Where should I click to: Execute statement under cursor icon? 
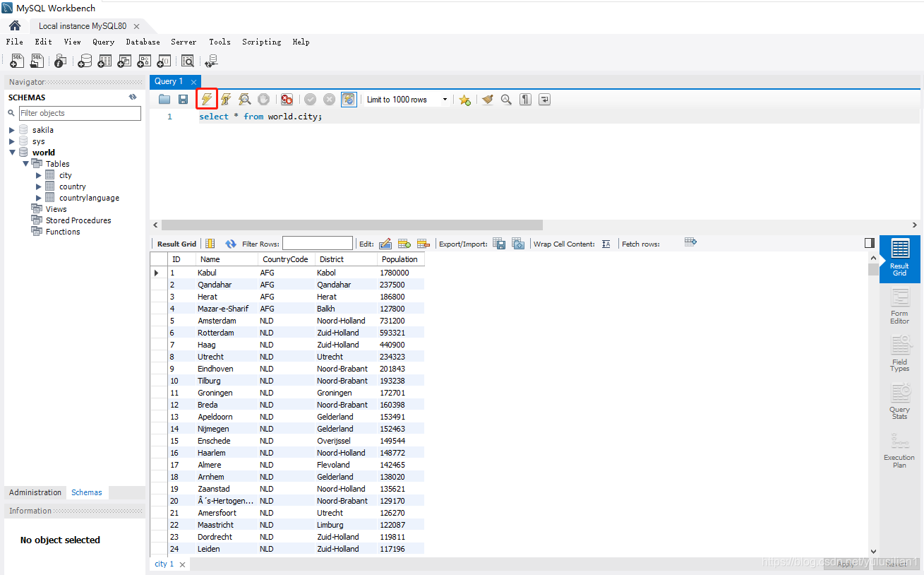click(226, 100)
